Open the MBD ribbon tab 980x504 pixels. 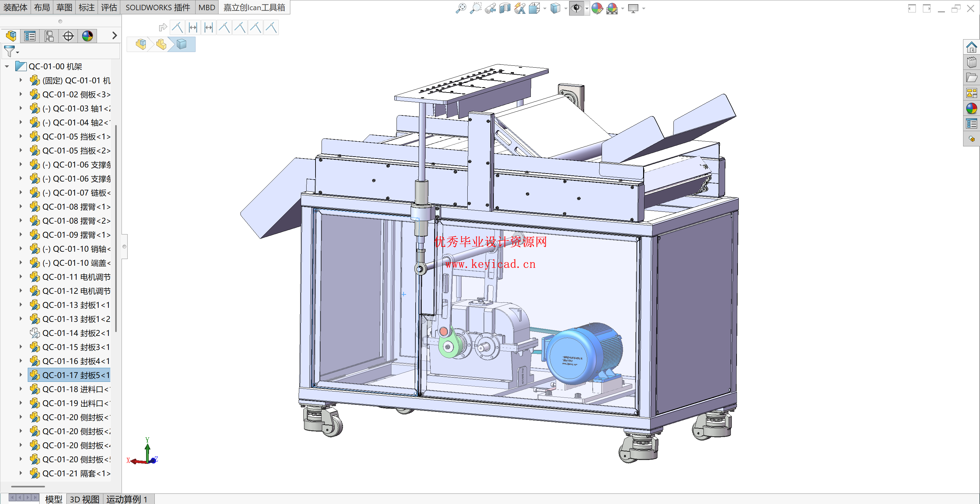click(207, 8)
